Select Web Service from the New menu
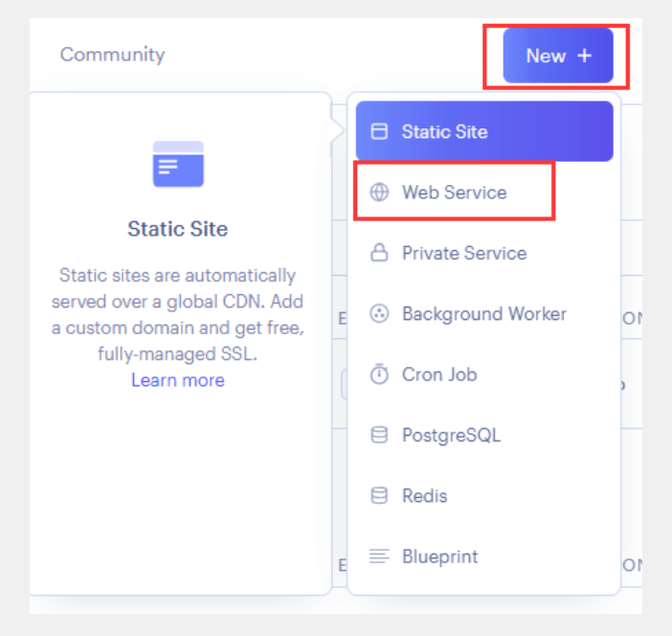The width and height of the screenshot is (672, 636). click(x=454, y=193)
